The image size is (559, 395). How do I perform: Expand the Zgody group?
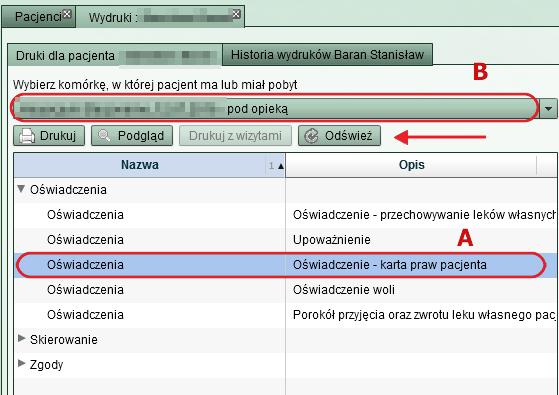pos(21,363)
